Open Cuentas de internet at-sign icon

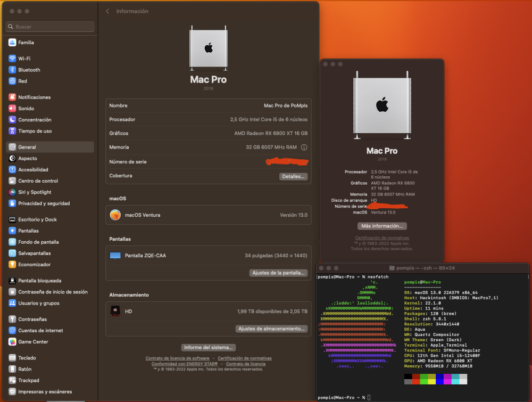(x=12, y=330)
